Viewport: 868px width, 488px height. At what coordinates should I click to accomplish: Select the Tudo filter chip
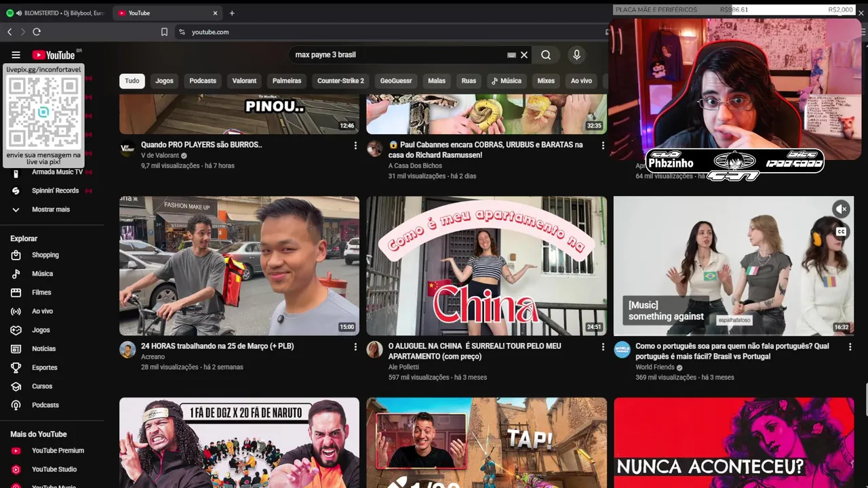click(132, 81)
